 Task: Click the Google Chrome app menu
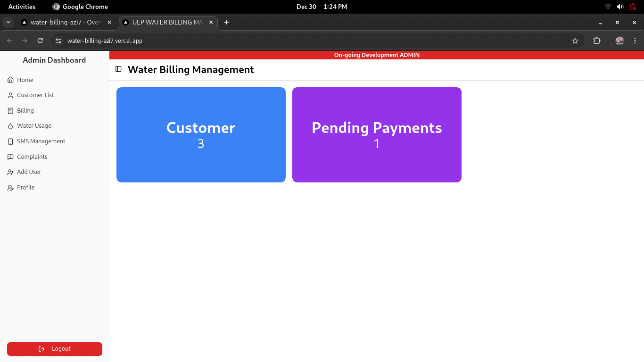coord(80,7)
